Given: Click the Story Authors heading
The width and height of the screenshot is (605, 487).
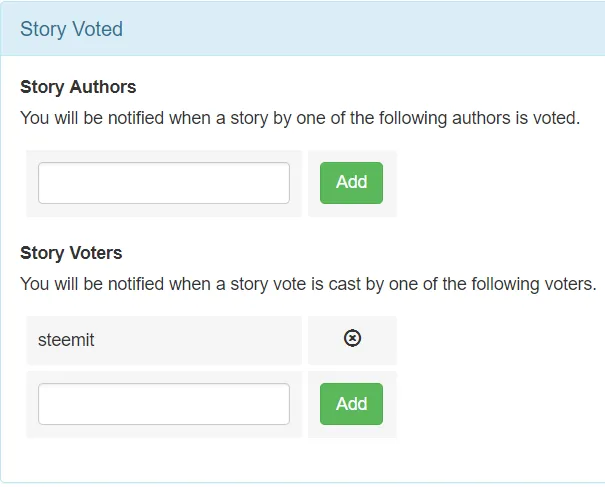Looking at the screenshot, I should click(x=78, y=87).
